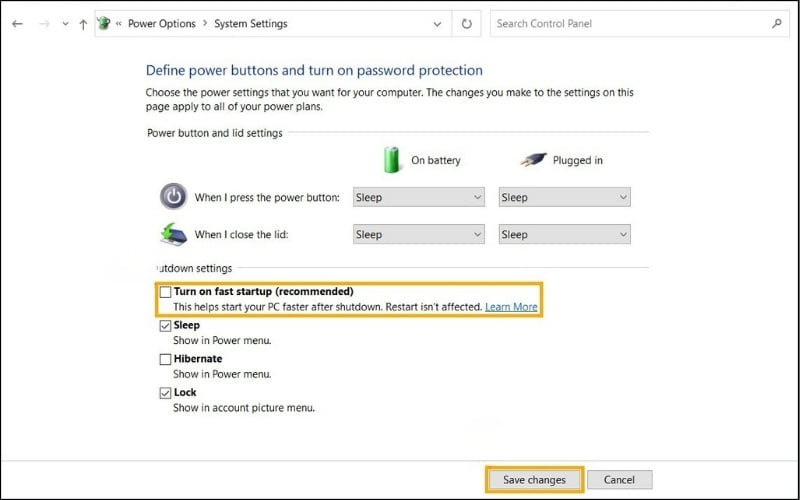Click the Power Options address bar icon

(104, 23)
